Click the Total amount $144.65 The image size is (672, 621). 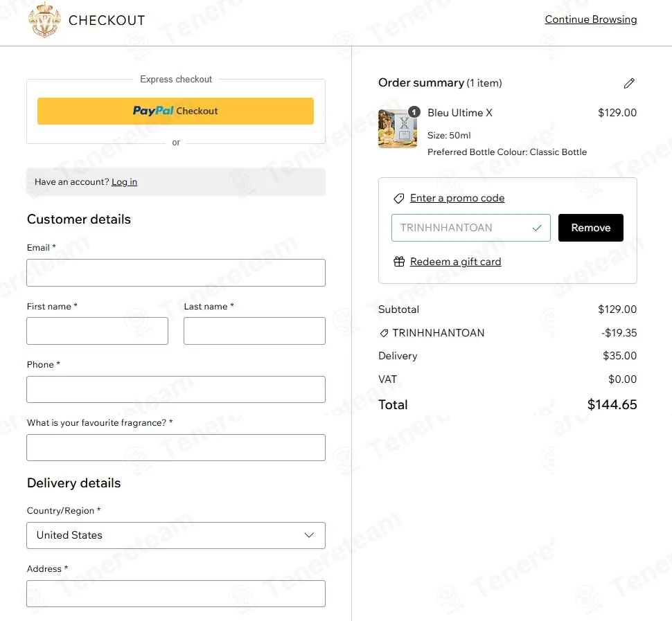pos(612,405)
